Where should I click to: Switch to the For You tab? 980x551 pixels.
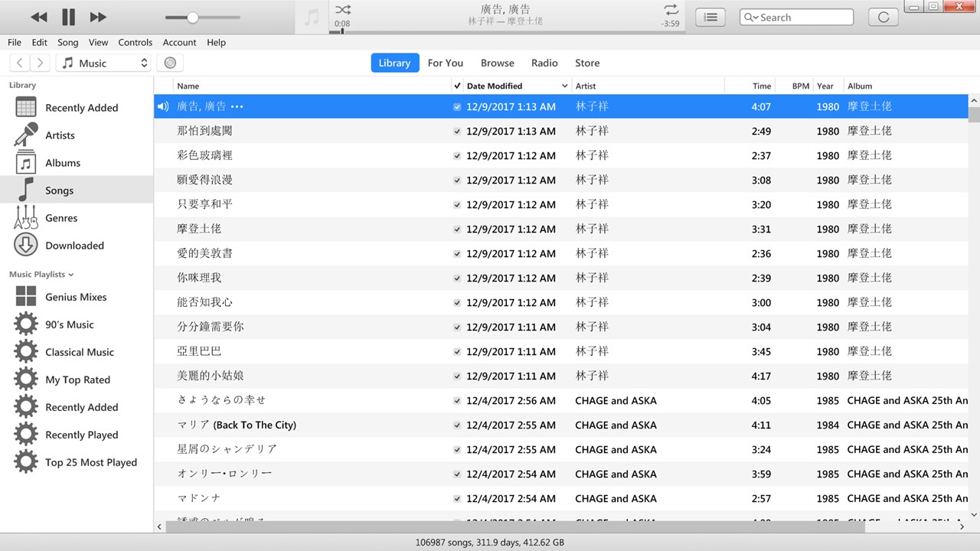(446, 63)
